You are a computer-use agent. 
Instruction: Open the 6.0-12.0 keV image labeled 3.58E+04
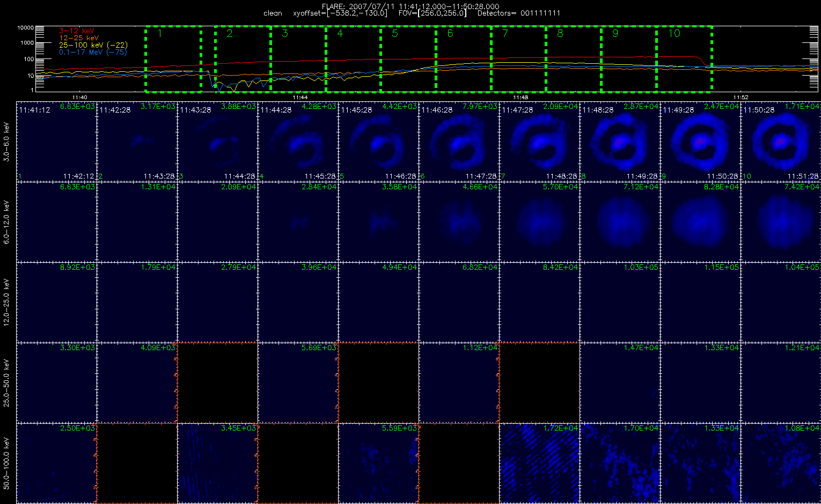pyautogui.click(x=378, y=222)
